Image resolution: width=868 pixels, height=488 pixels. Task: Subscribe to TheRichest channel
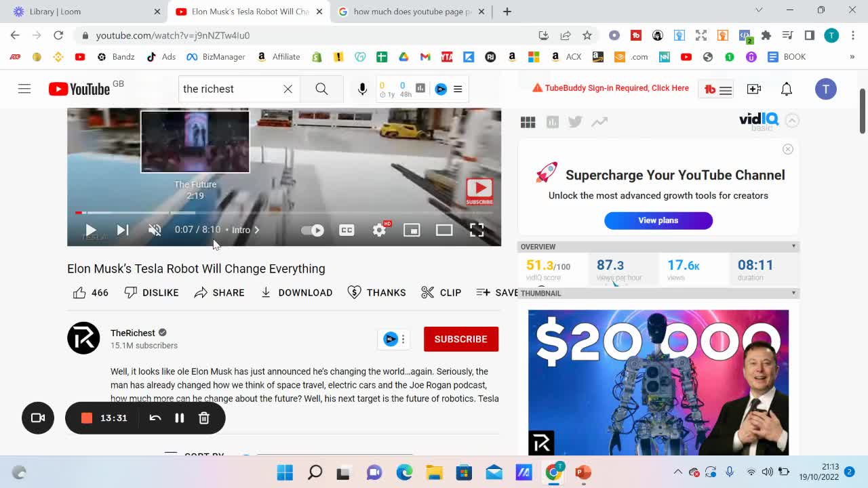pyautogui.click(x=461, y=339)
